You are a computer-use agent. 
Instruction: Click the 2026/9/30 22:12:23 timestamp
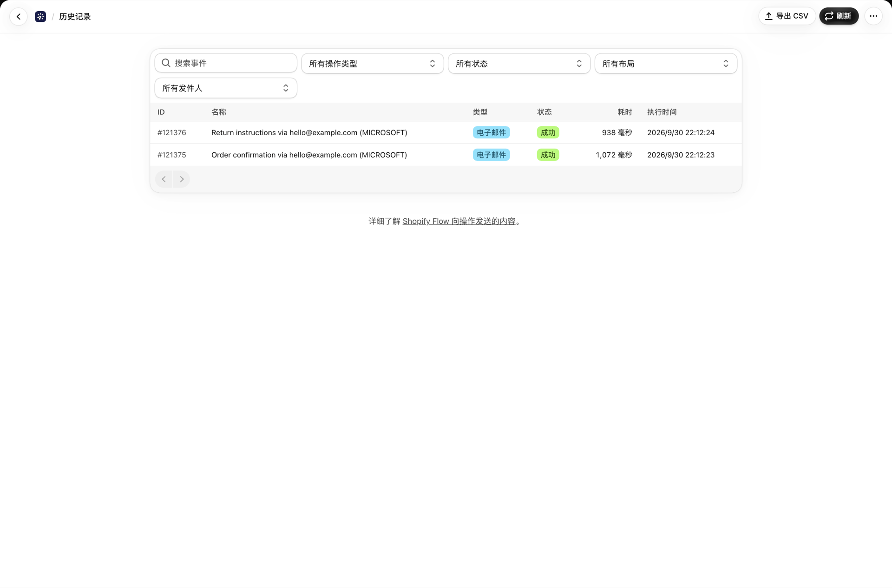click(x=681, y=155)
